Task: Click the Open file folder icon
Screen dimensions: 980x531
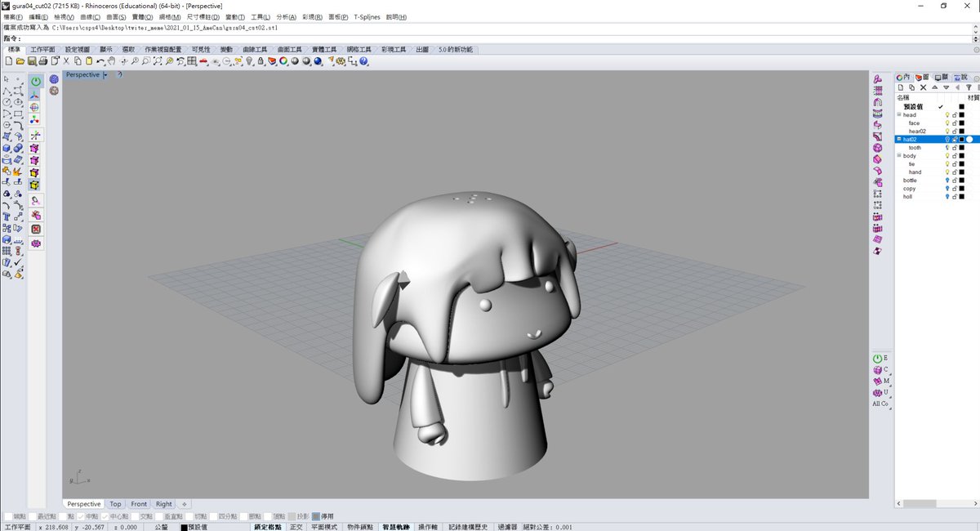Action: click(x=20, y=61)
